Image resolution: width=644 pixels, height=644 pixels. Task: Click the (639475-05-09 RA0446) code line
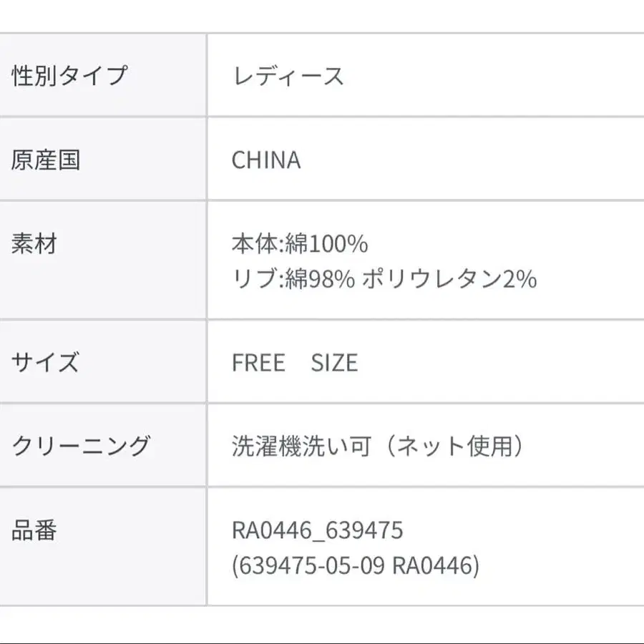tap(356, 565)
